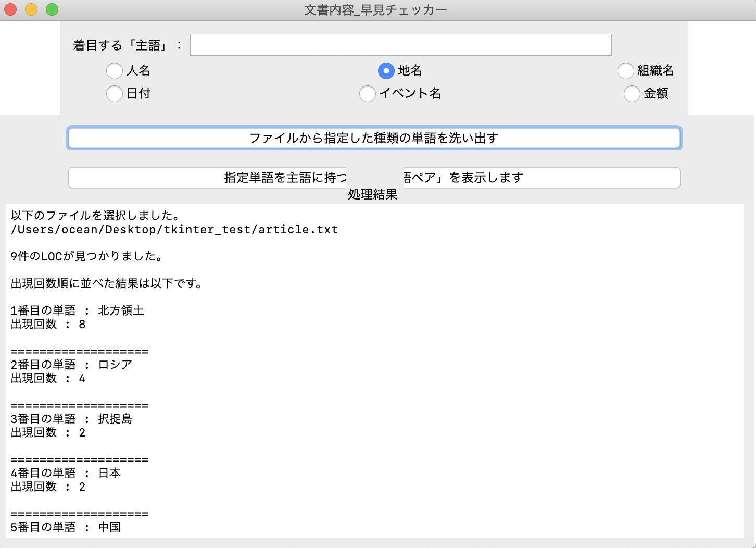Viewport: 756px width, 548px height.
Task: Click the 着目する「主語」input field
Action: [401, 45]
